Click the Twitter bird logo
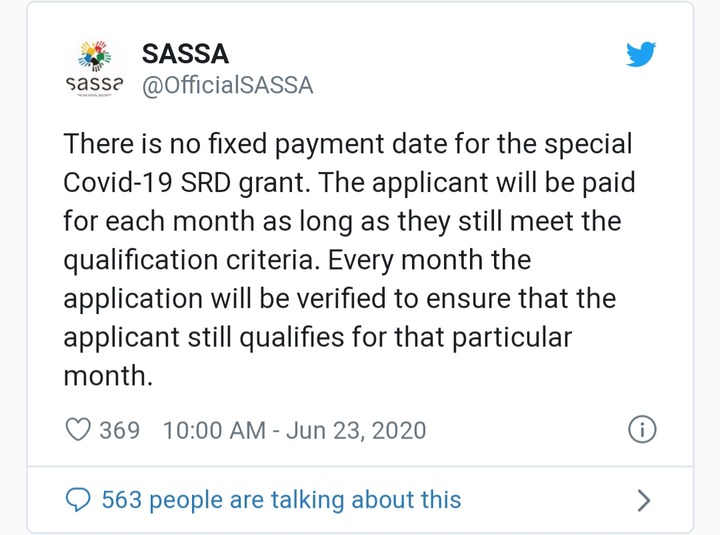 pos(641,55)
